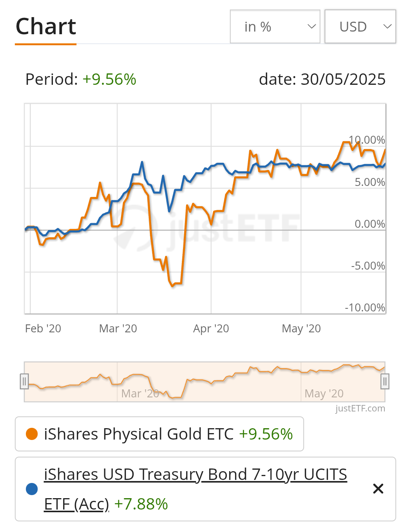This screenshot has width=411, height=532.
Task: Click the blue Treasury Bond legend dot
Action: 32,489
